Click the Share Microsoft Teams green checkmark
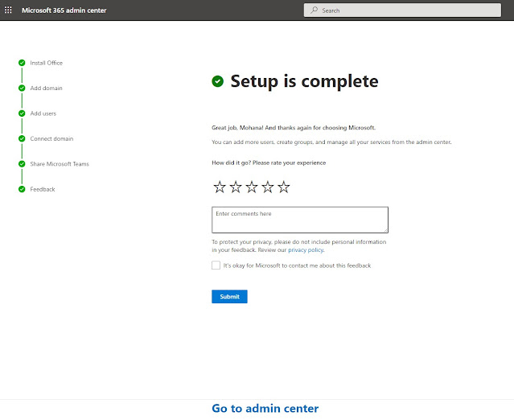 coord(22,164)
